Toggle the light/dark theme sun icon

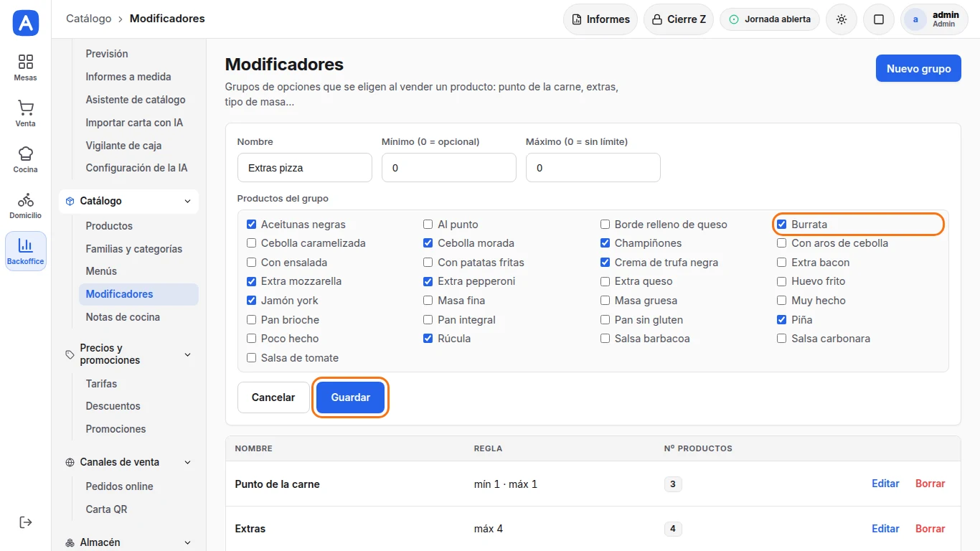pyautogui.click(x=842, y=19)
